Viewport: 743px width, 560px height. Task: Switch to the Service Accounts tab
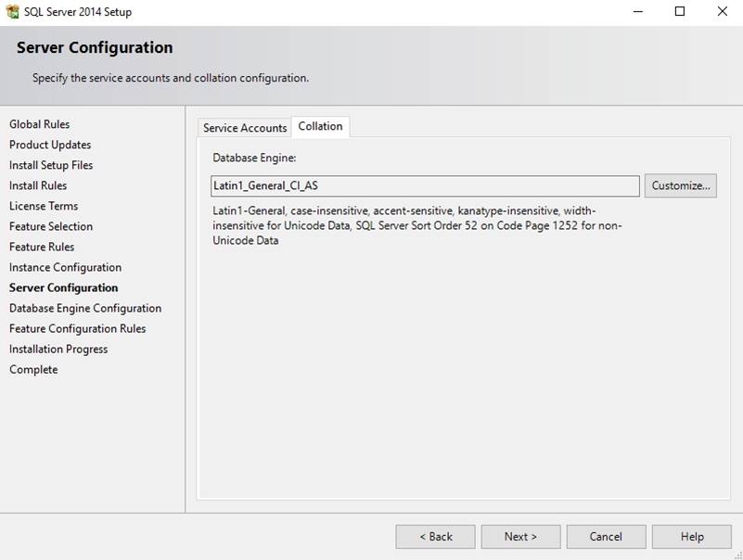(245, 128)
